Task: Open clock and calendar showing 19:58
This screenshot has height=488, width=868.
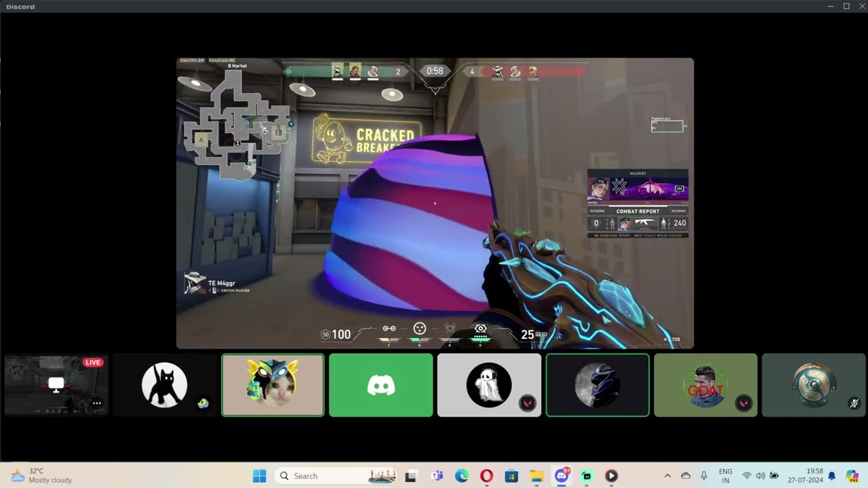Action: (x=806, y=476)
